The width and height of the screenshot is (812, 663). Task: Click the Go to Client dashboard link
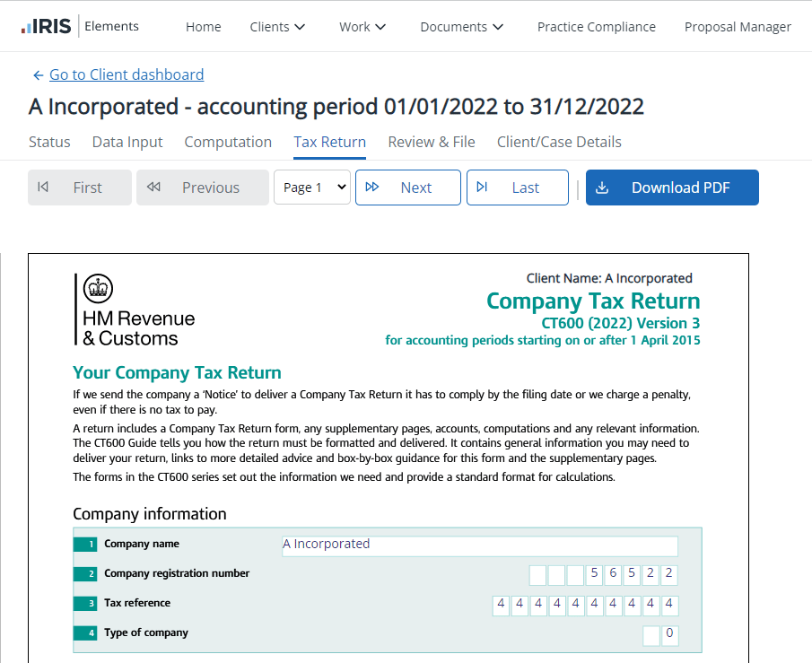point(126,74)
